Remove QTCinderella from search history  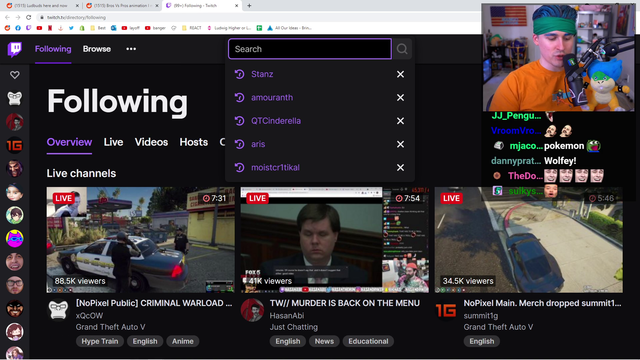pyautogui.click(x=400, y=121)
